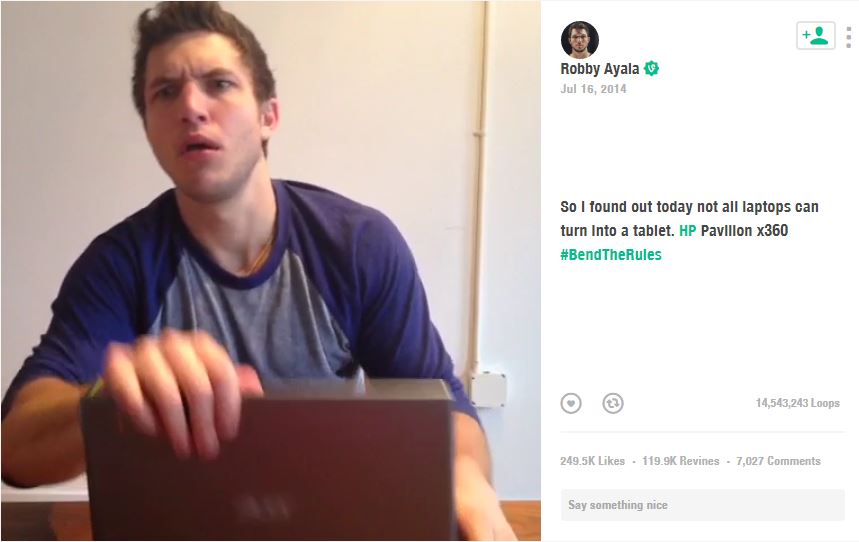Click the follow user icon button

[x=815, y=36]
